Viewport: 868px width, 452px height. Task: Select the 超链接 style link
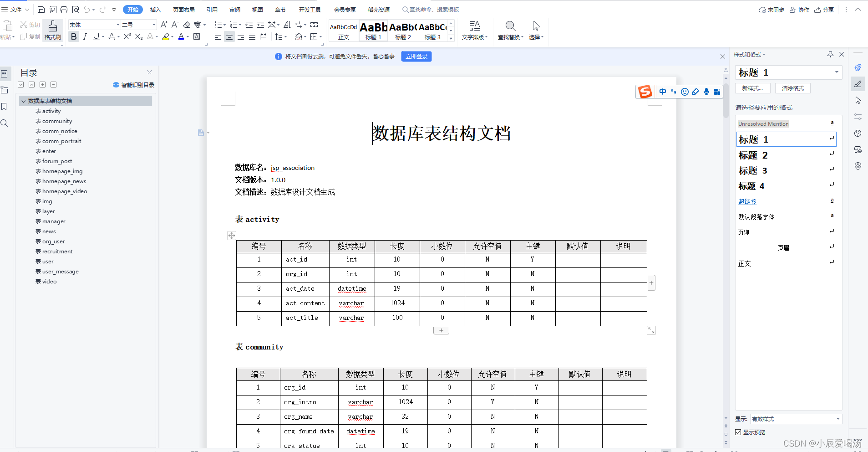pos(747,201)
